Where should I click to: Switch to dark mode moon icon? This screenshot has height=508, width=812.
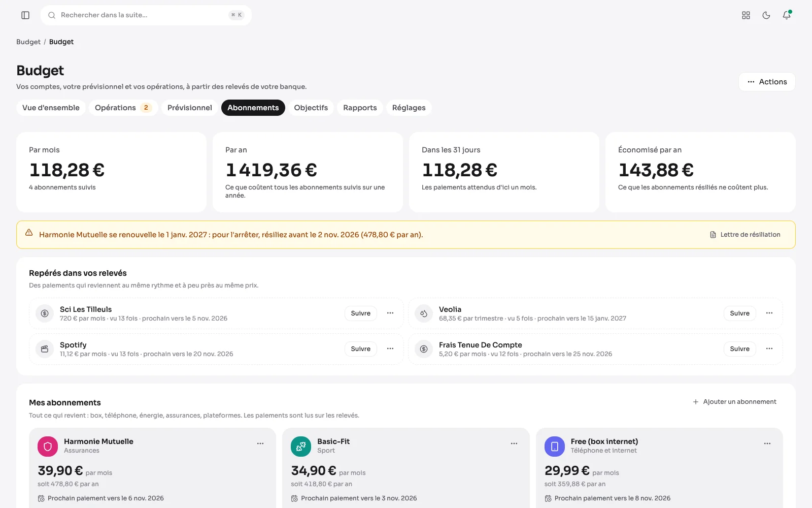point(766,15)
